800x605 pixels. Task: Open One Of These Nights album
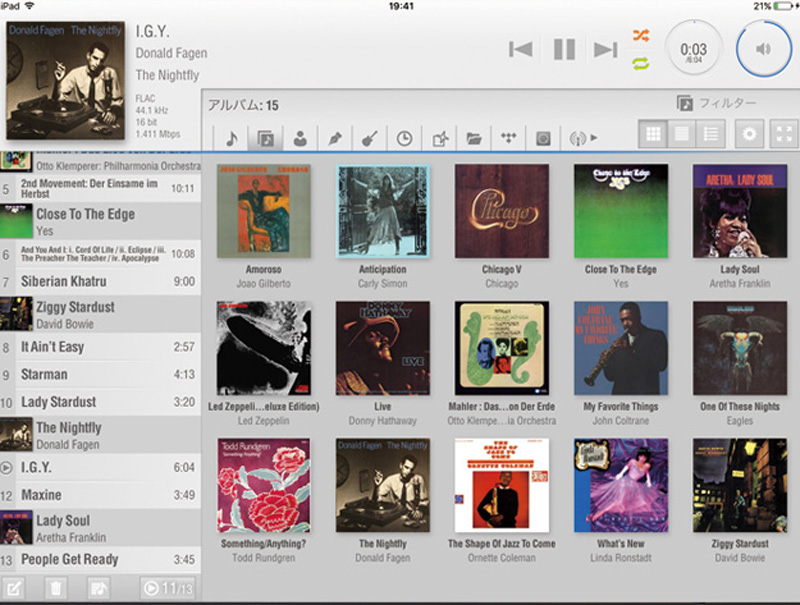click(740, 348)
